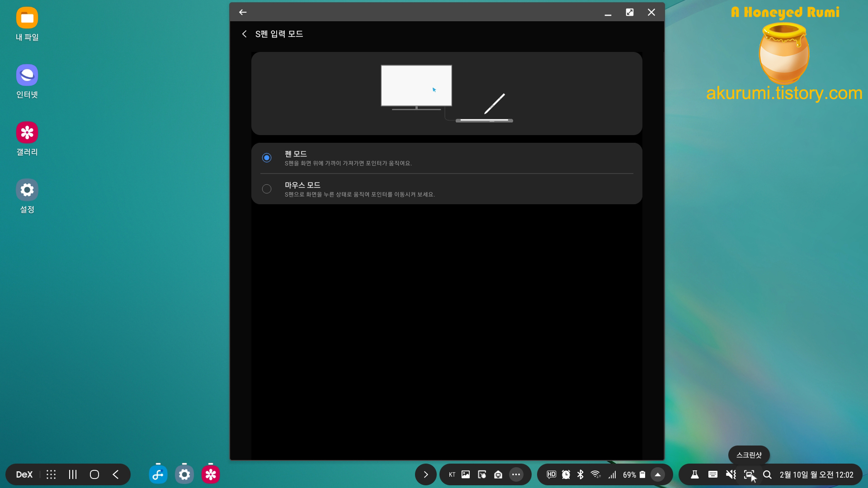Click the taskbar back chevron
Screen dimensions: 868x488
(x=116, y=474)
